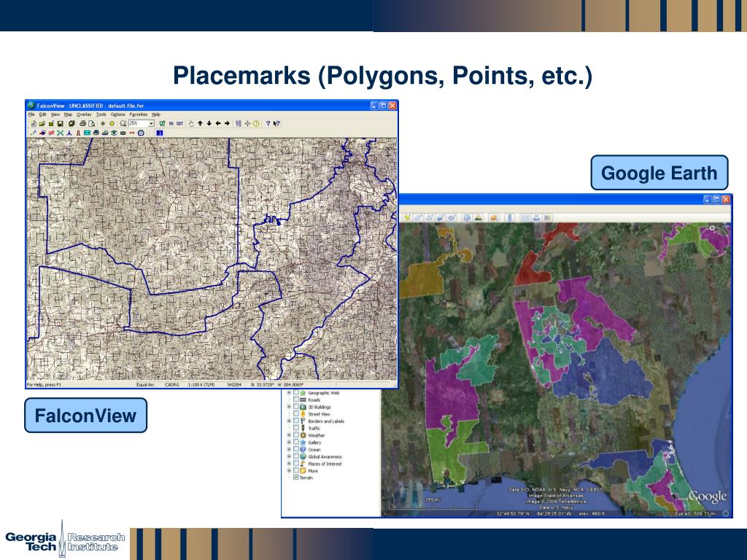747x560 pixels.
Task: Click the email envelope icon in Google Earth
Action: coord(525,217)
